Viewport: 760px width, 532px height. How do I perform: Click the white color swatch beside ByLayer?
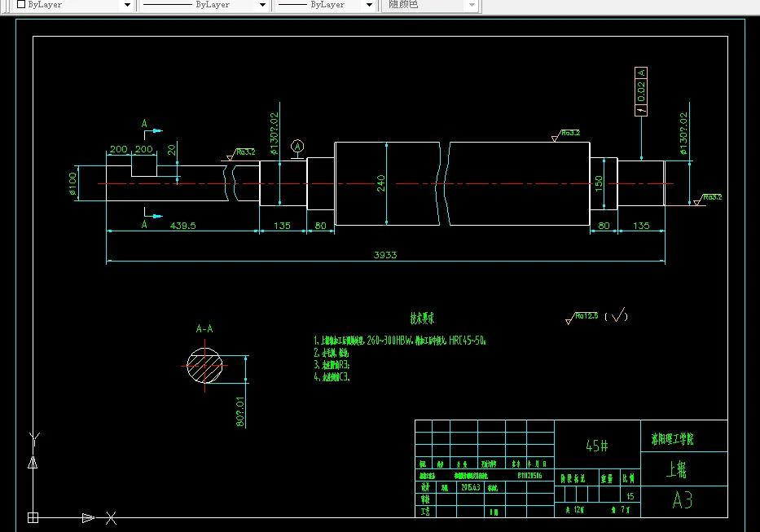point(21,4)
